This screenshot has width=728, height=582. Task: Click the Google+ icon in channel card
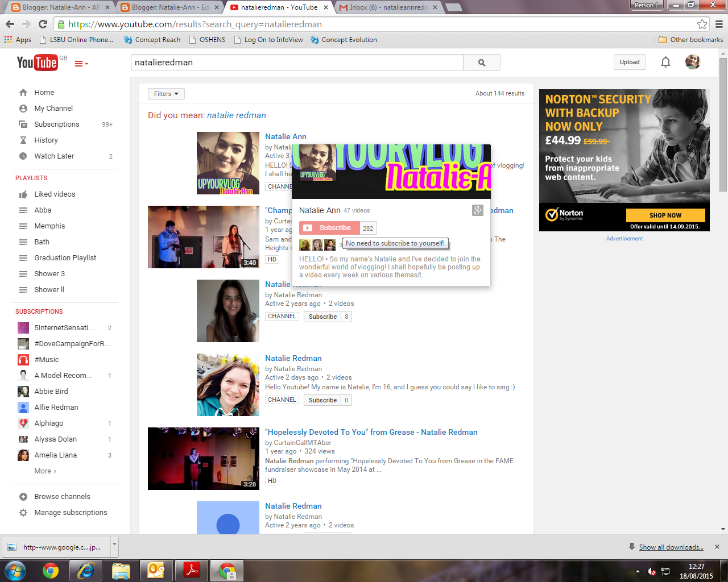pyautogui.click(x=478, y=210)
